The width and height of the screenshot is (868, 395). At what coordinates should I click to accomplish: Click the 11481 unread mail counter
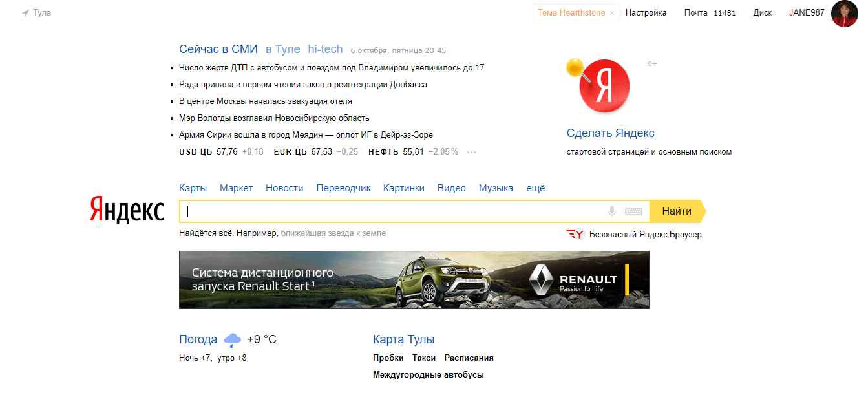[725, 13]
